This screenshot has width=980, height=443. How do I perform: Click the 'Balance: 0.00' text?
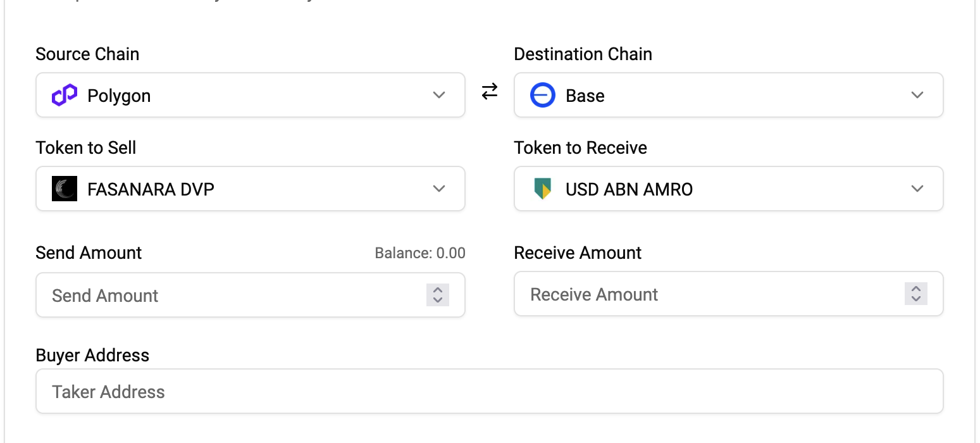coord(420,253)
